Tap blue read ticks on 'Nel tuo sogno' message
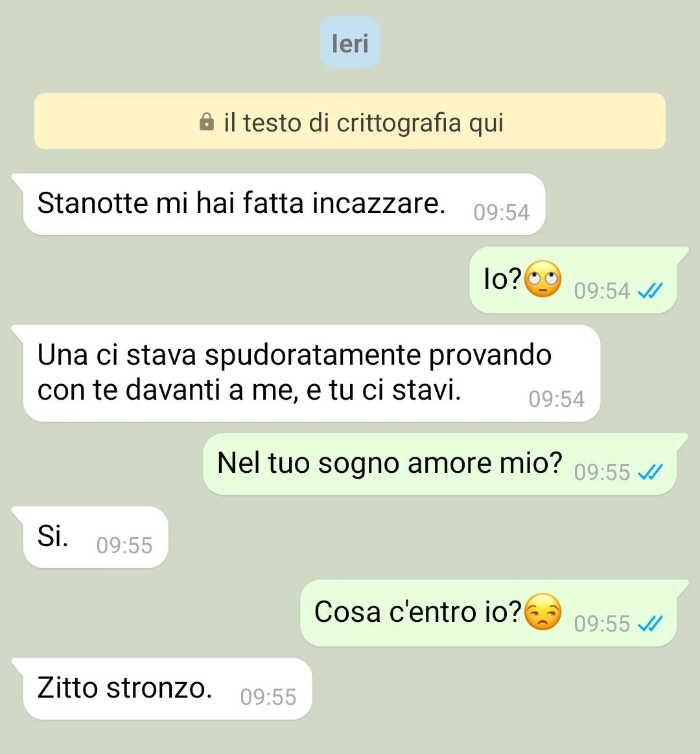700x754 pixels. tap(650, 472)
